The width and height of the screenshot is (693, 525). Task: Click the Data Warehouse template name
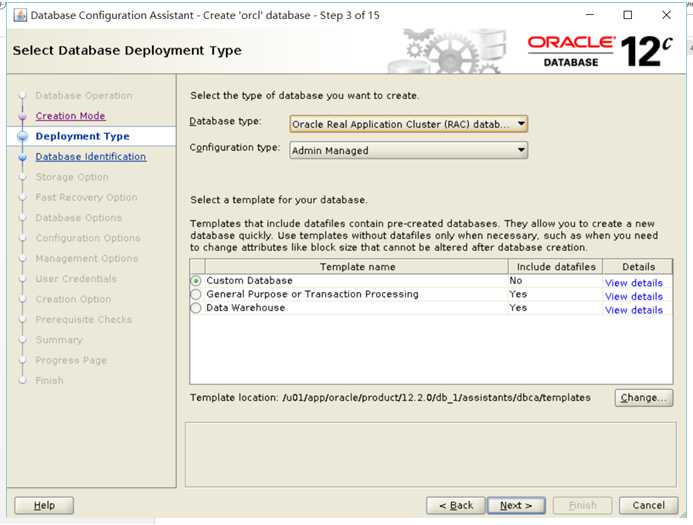coord(245,308)
